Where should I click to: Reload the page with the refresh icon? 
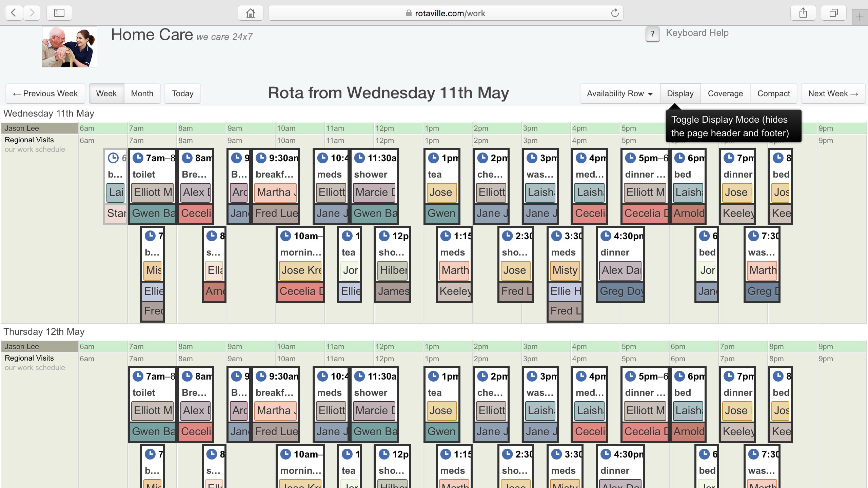[x=615, y=13]
